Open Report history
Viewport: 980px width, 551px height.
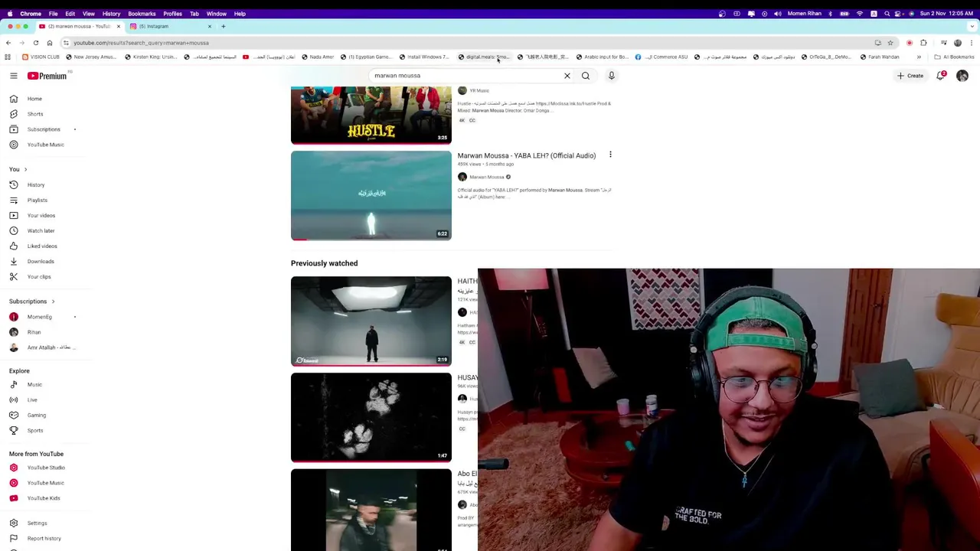tap(44, 538)
